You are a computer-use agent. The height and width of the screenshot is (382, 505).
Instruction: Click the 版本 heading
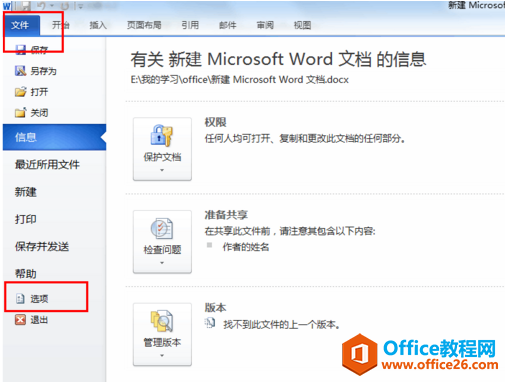coord(215,307)
